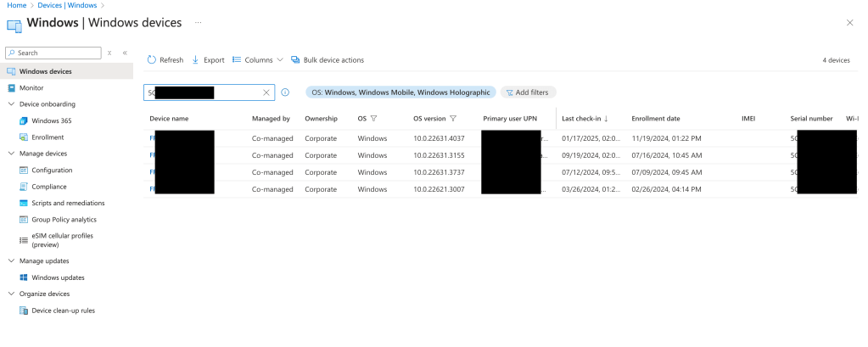The height and width of the screenshot is (347, 868).
Task: Collapse the Device onboarding section
Action: point(11,104)
